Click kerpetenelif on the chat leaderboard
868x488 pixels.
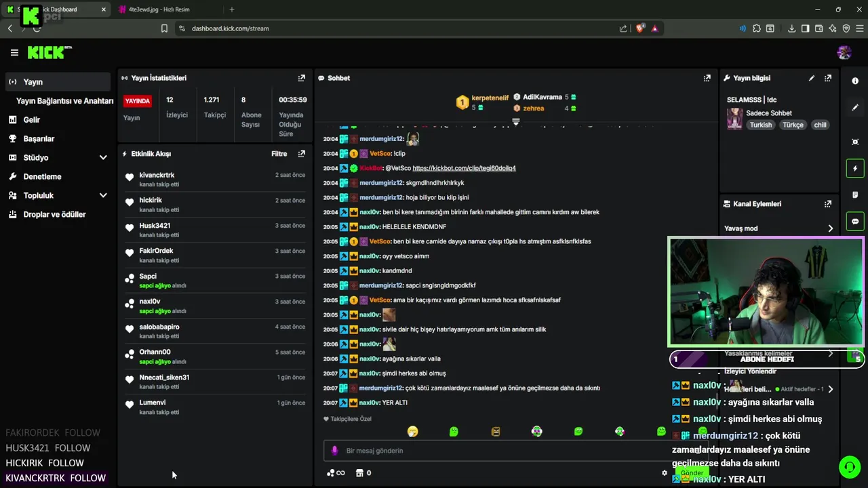point(490,98)
